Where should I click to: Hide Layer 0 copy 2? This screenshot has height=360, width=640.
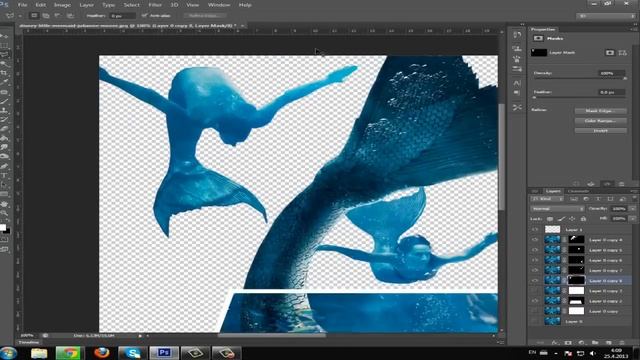535,301
